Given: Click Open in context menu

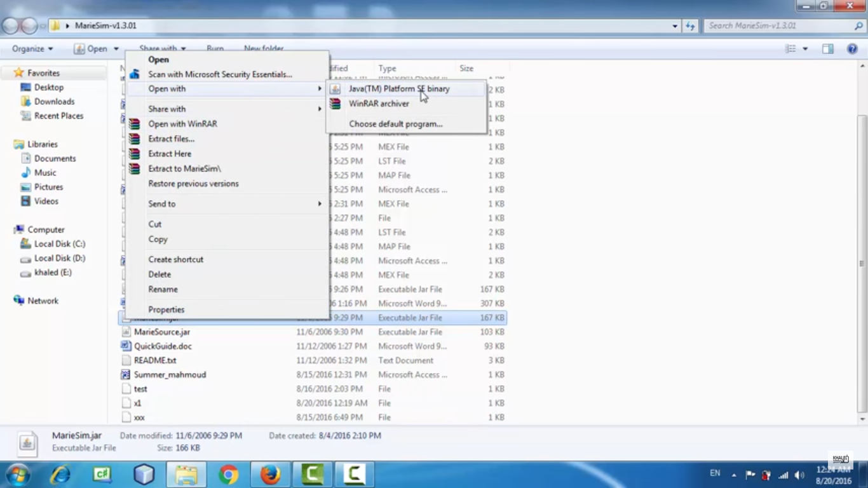Looking at the screenshot, I should click(158, 60).
